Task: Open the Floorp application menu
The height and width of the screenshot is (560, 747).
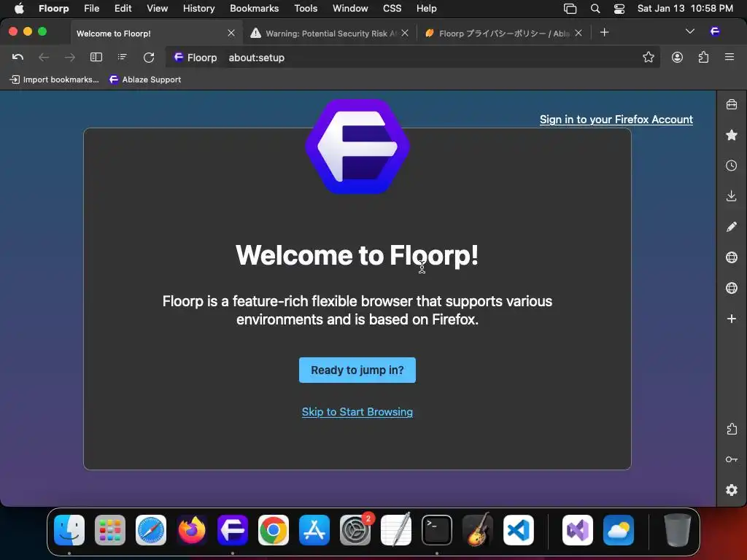Action: (53, 8)
